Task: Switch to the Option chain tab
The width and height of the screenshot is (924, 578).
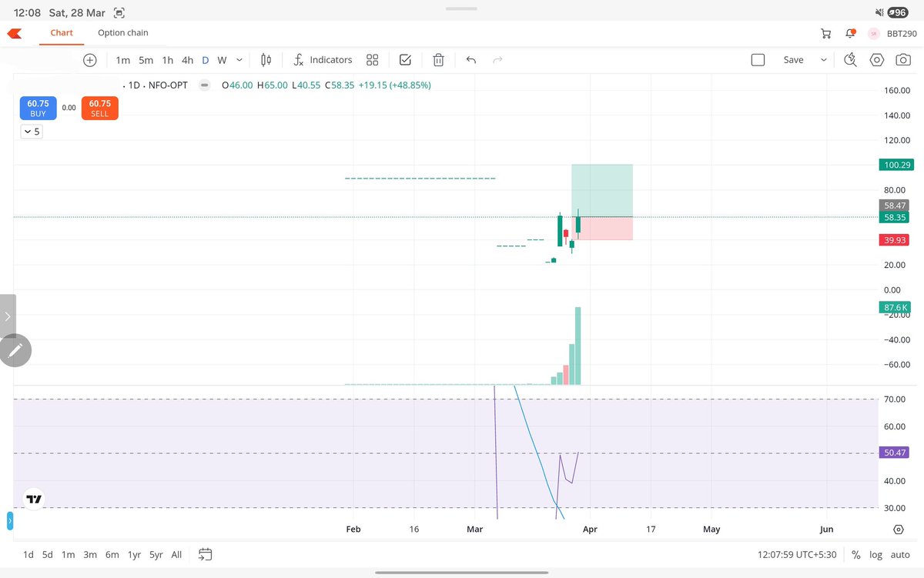Action: click(x=123, y=33)
